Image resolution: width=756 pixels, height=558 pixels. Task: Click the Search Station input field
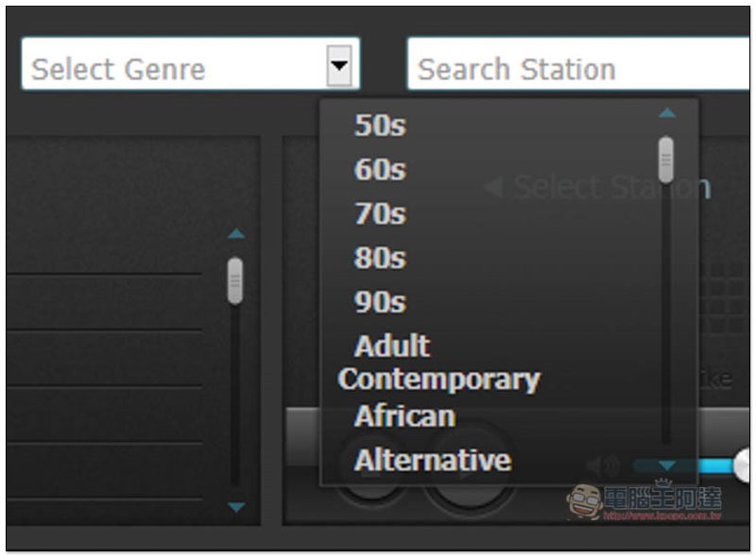[x=576, y=68]
